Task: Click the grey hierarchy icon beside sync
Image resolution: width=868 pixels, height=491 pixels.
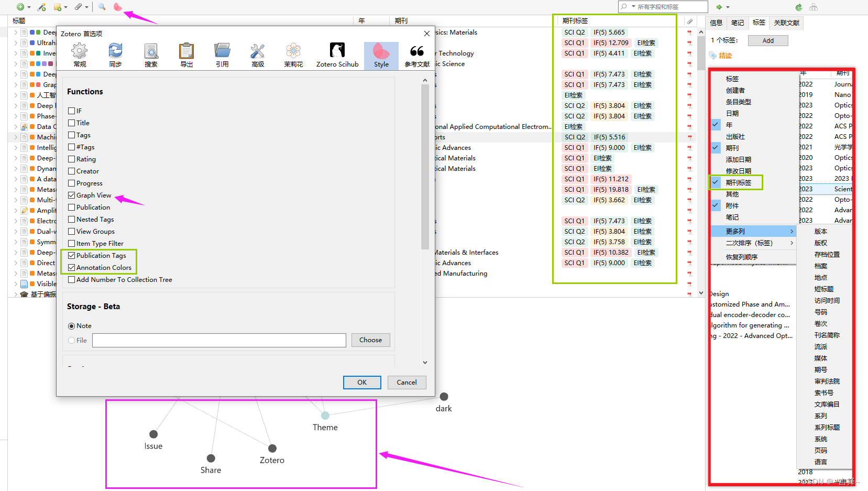Action: coord(813,7)
